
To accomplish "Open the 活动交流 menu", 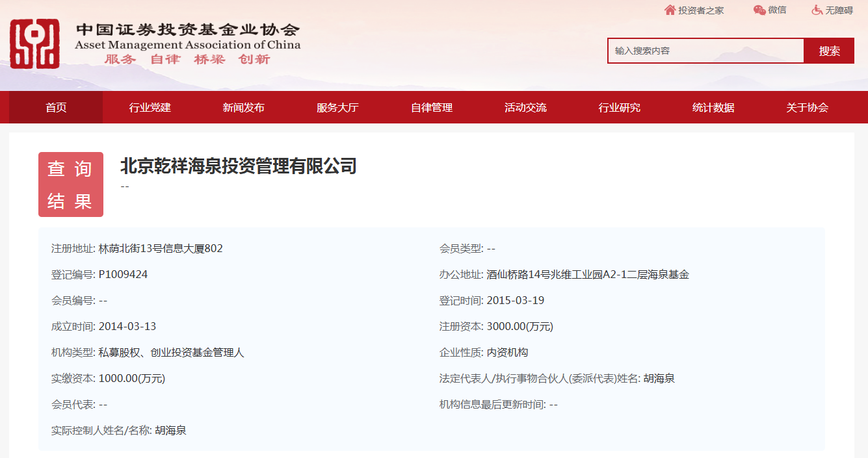I will click(x=525, y=108).
